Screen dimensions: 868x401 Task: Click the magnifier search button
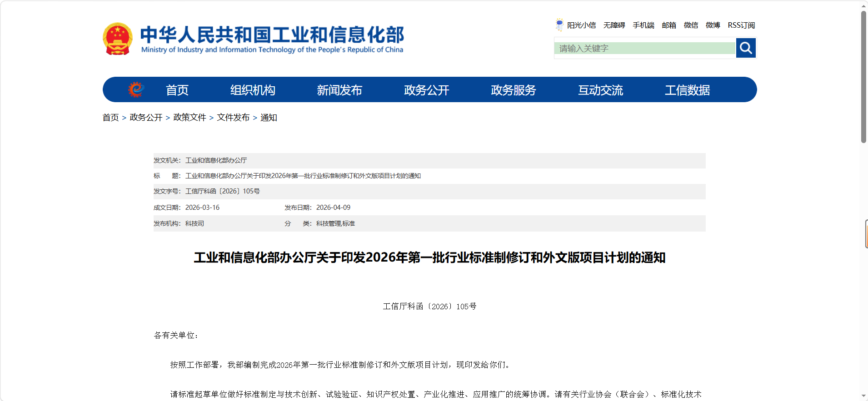coord(746,48)
